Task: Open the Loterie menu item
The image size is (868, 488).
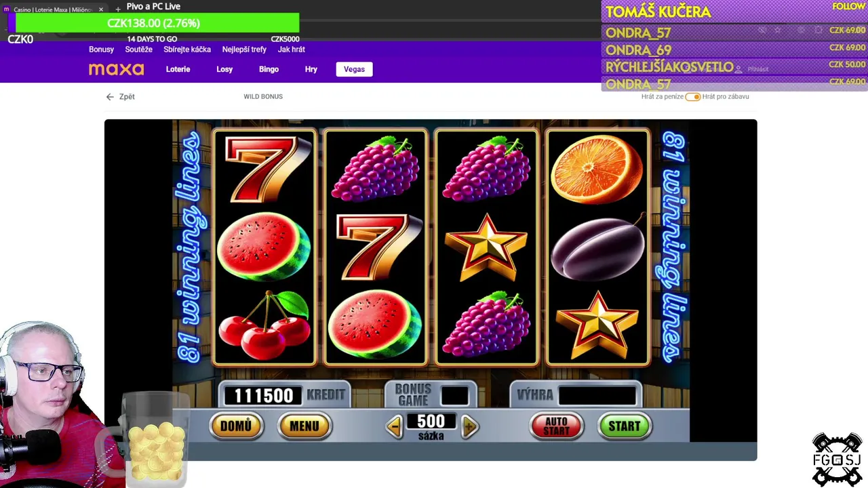Action: pos(178,69)
